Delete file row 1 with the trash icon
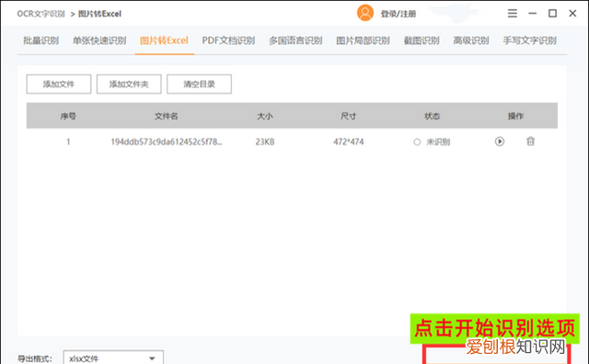The image size is (589, 364). click(x=530, y=142)
